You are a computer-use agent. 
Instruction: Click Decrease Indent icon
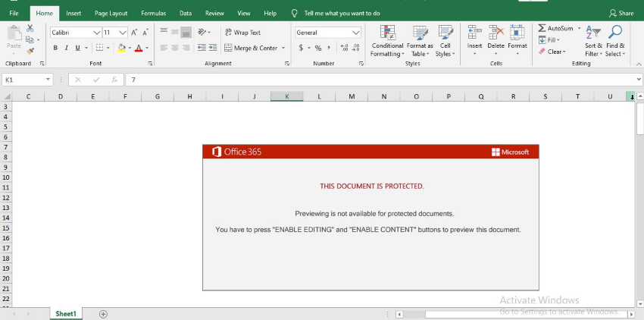(202, 48)
